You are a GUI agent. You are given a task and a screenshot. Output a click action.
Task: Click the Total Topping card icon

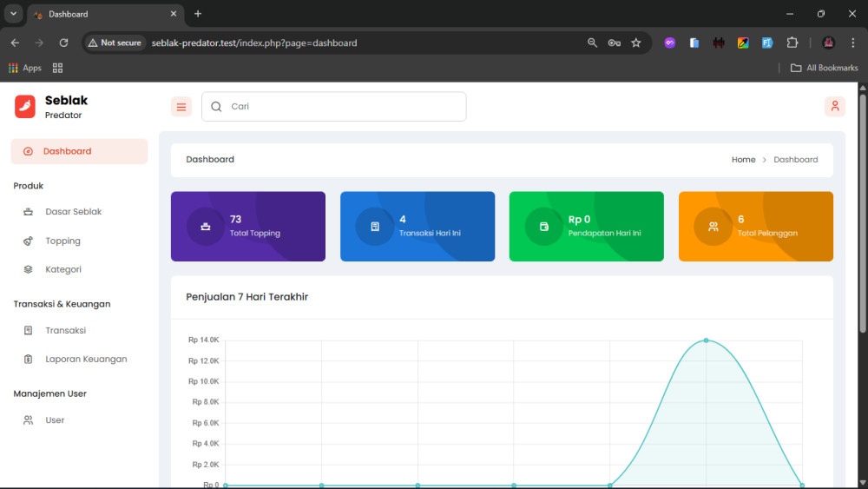[x=206, y=227]
